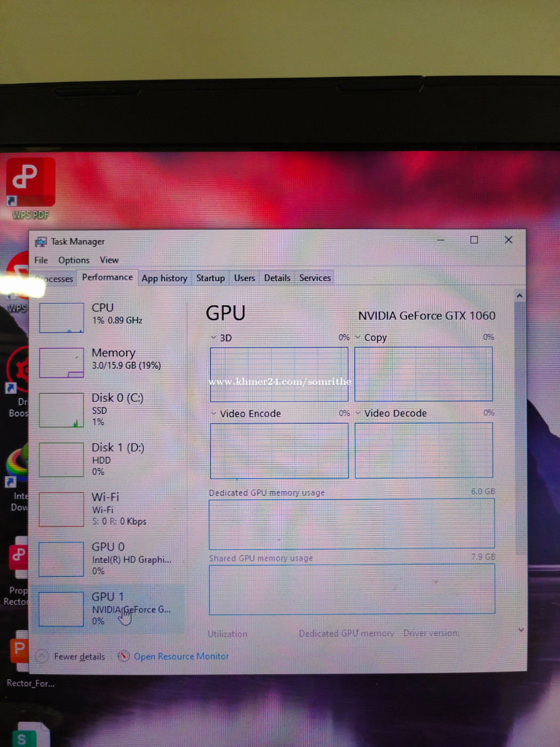Image resolution: width=560 pixels, height=747 pixels.
Task: Click the Video Decode utilization graph
Action: (424, 450)
